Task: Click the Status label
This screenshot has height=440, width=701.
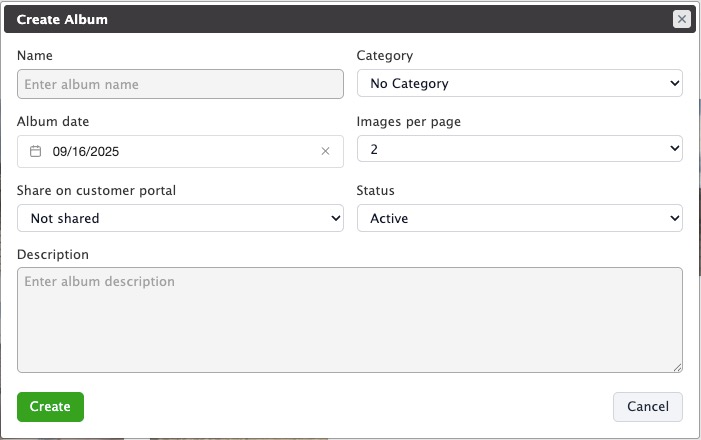Action: (x=376, y=190)
